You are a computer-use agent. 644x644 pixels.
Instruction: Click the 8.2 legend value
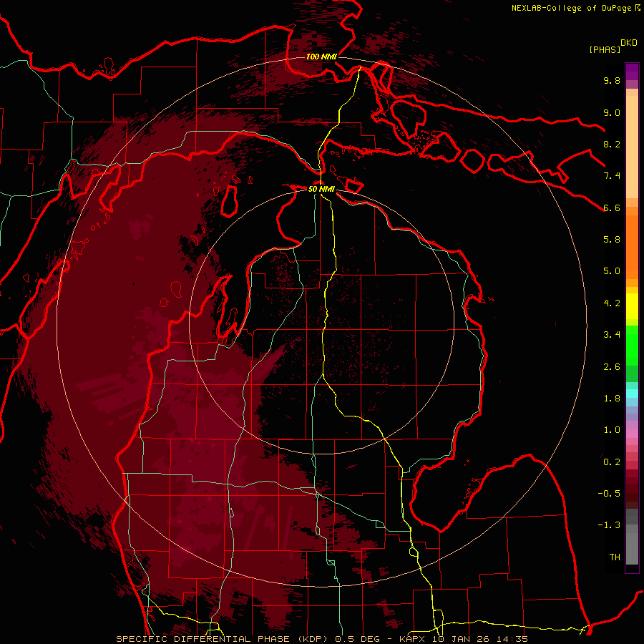coord(612,144)
